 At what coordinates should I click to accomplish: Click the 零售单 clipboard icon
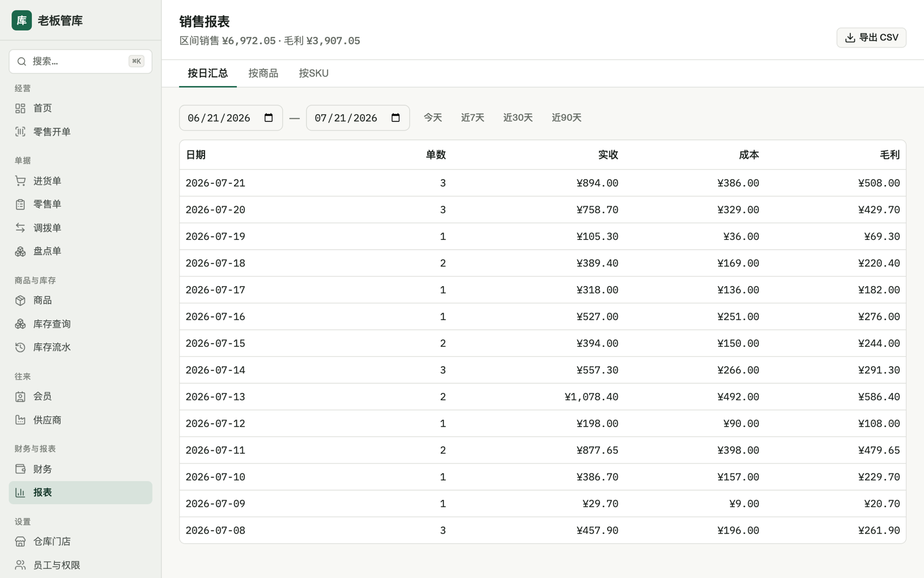pyautogui.click(x=20, y=204)
